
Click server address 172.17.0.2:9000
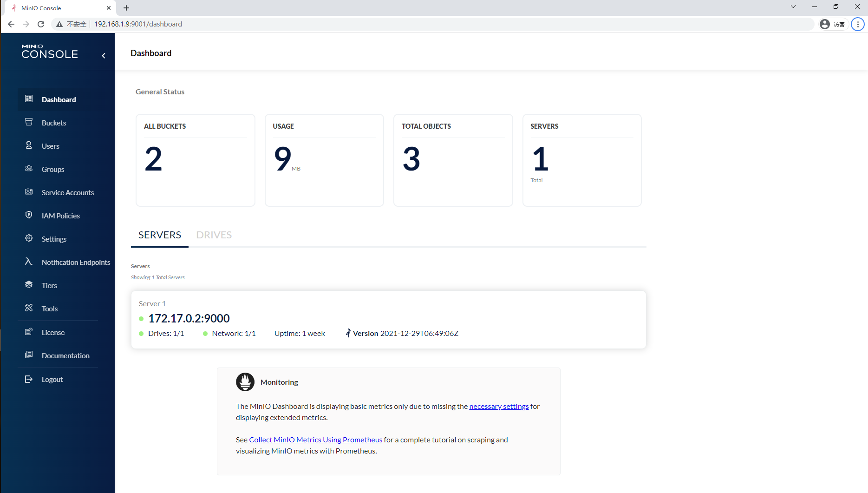(x=189, y=318)
